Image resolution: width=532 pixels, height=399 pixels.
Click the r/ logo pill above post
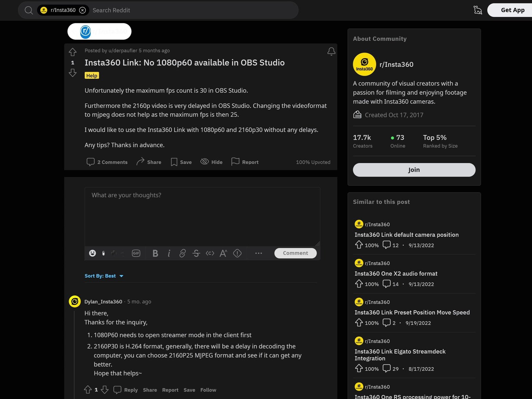point(99,32)
